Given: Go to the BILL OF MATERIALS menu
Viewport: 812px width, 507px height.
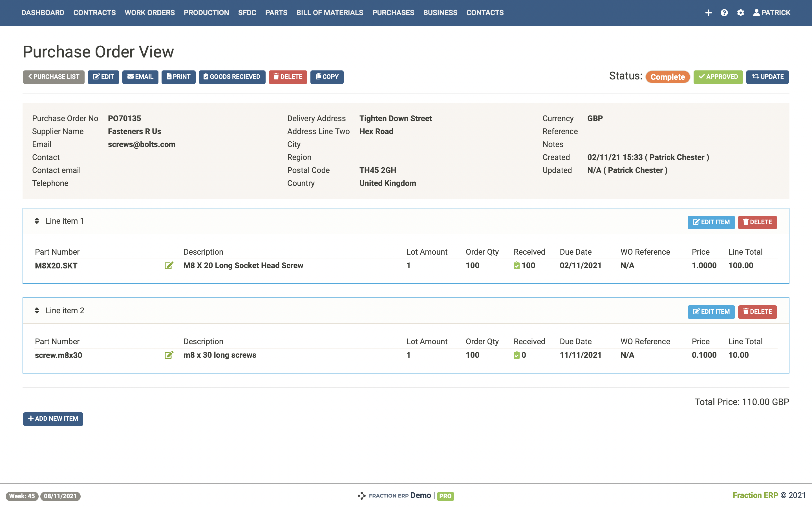Looking at the screenshot, I should (x=330, y=13).
